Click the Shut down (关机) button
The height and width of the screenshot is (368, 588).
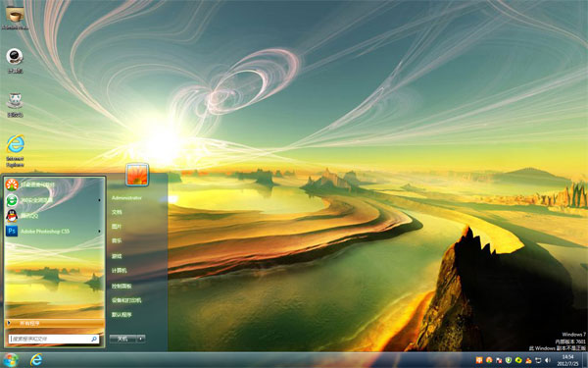(122, 339)
